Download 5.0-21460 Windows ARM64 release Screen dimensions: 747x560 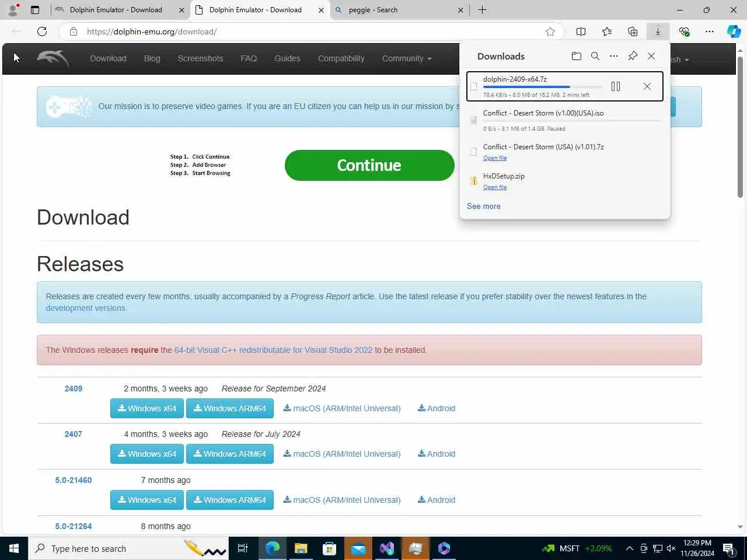pos(230,500)
